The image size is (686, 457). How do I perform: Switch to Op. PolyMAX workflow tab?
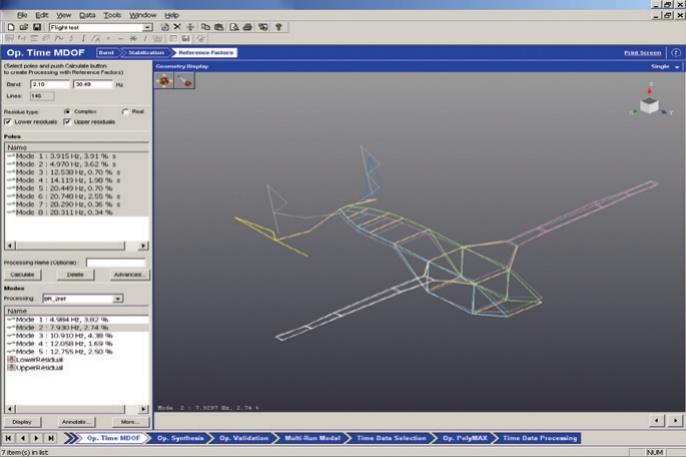[x=465, y=438]
